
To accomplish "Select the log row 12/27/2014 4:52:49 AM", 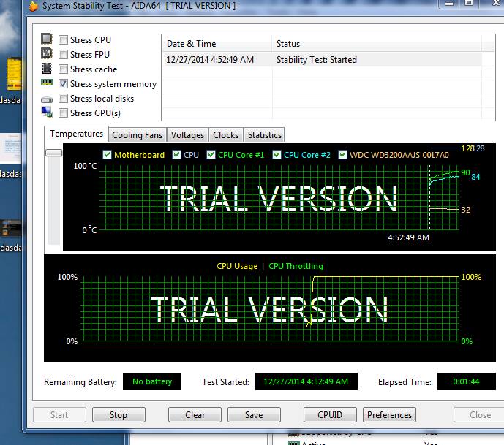I will (322, 60).
